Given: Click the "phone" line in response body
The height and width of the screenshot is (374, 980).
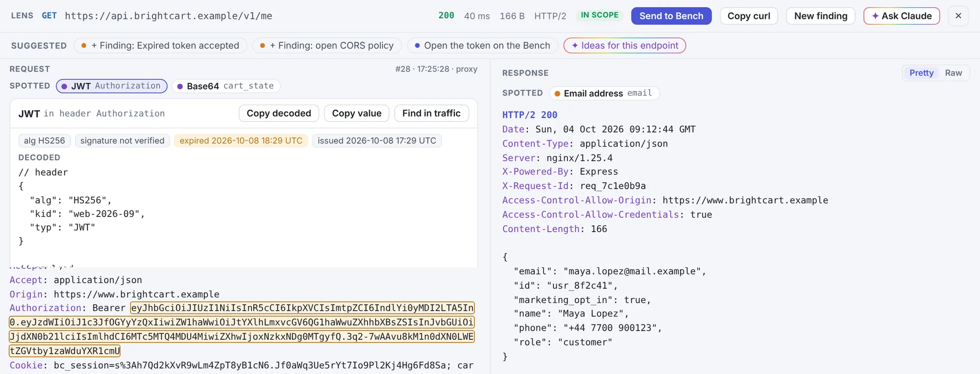Looking at the screenshot, I should 587,328.
